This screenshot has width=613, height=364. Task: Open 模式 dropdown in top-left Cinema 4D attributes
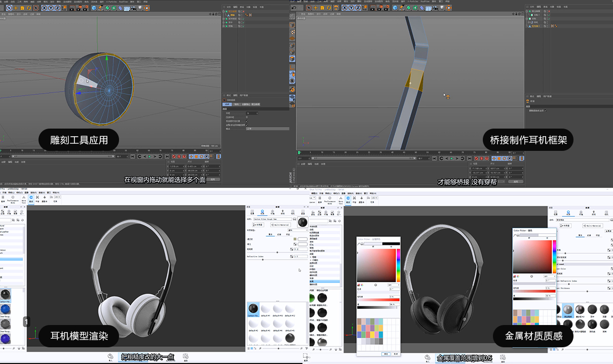point(267,129)
